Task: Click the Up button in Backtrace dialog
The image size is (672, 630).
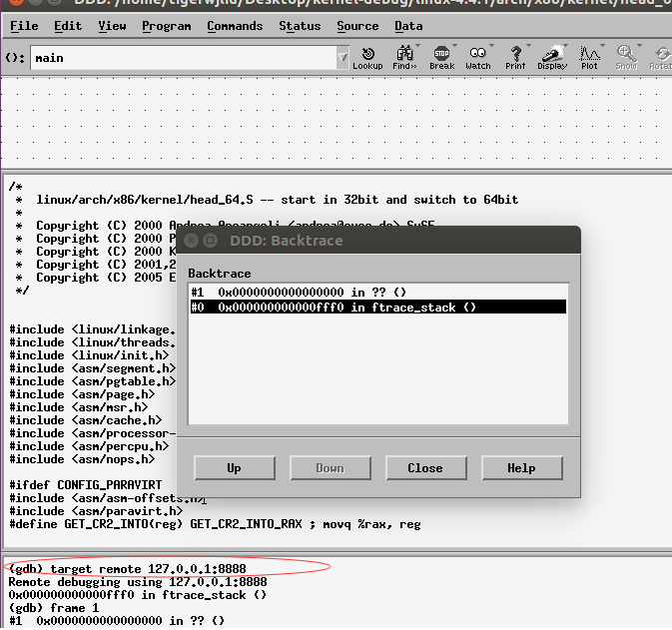Action: click(235, 467)
